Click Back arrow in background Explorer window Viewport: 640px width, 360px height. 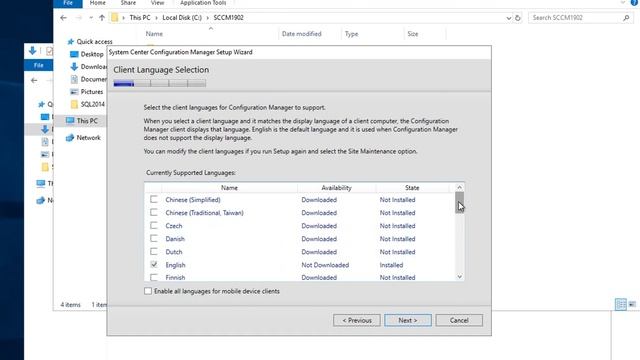tap(34, 80)
